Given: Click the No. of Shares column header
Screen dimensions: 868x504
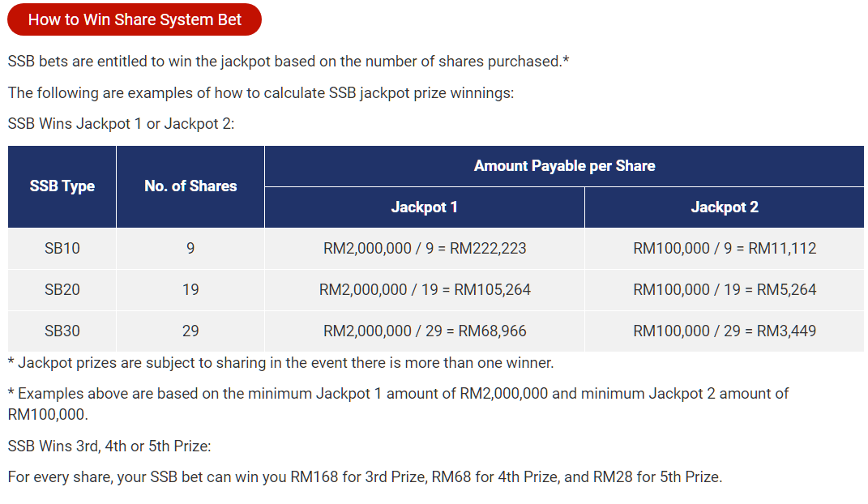Looking at the screenshot, I should [190, 186].
